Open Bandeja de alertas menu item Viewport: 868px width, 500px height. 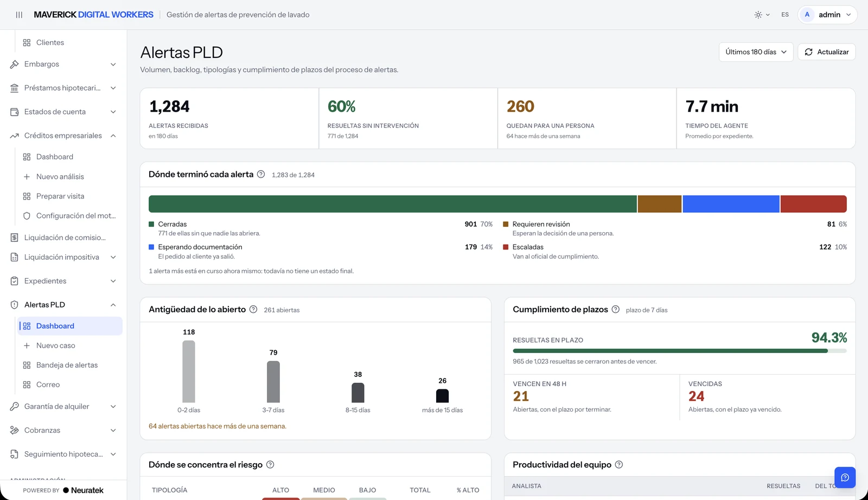coord(70,365)
